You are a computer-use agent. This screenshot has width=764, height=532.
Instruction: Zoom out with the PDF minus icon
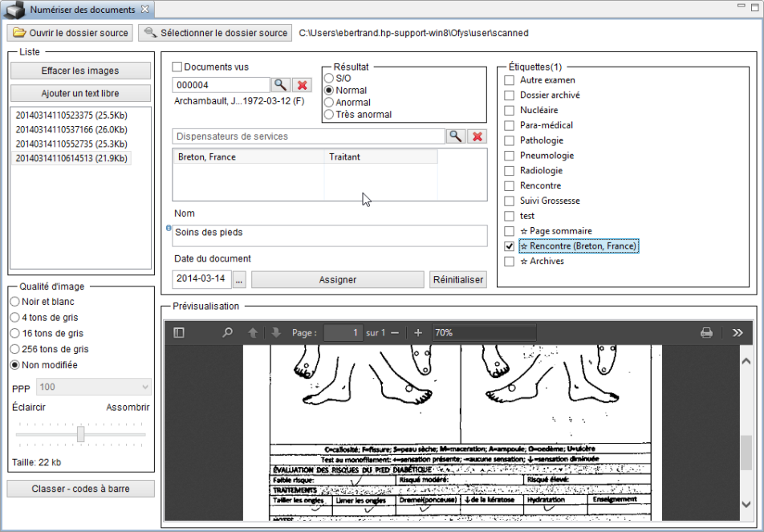click(394, 332)
